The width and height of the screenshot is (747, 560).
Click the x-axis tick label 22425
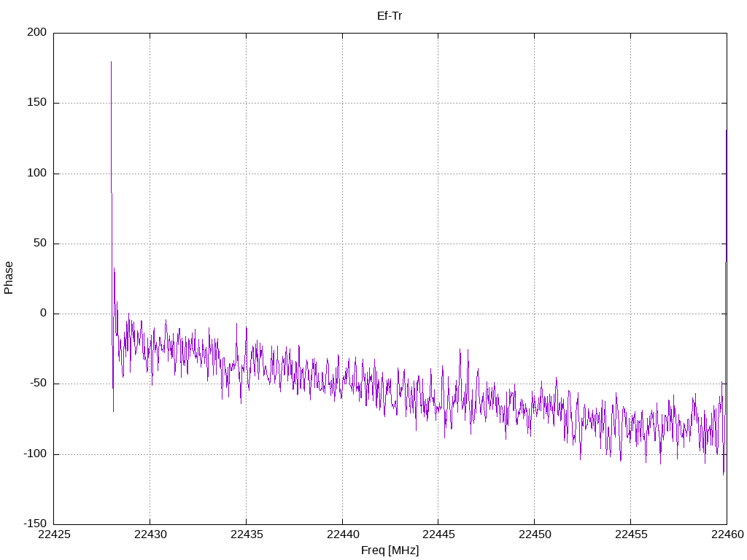coord(54,534)
